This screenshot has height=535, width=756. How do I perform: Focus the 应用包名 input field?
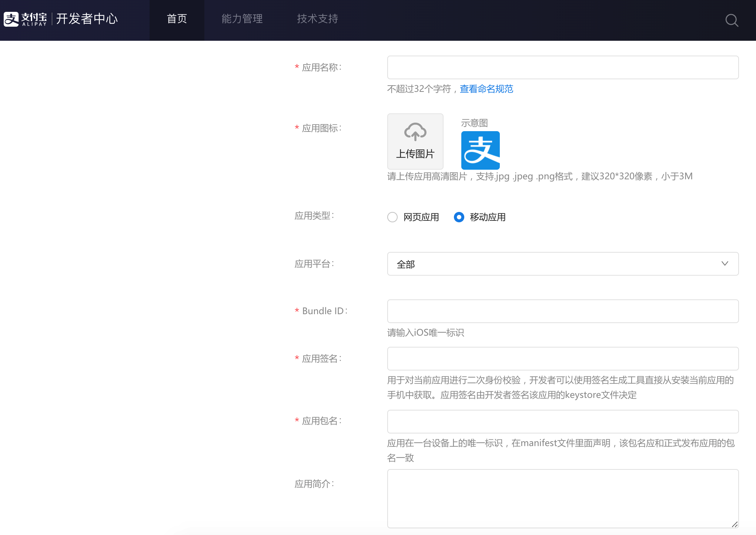pos(563,422)
